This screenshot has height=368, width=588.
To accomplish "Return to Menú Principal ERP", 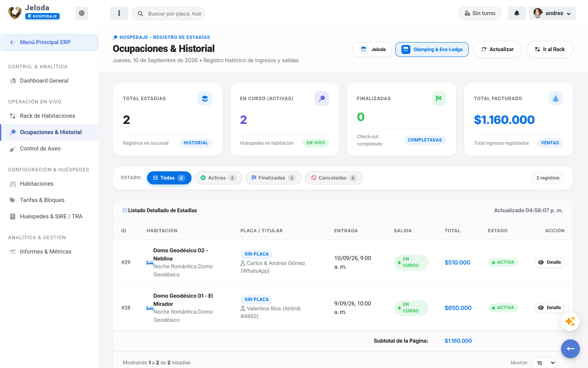I will coord(49,42).
